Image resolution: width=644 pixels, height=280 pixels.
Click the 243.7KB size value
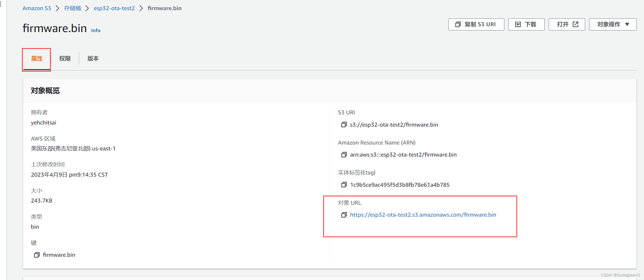[x=42, y=201]
